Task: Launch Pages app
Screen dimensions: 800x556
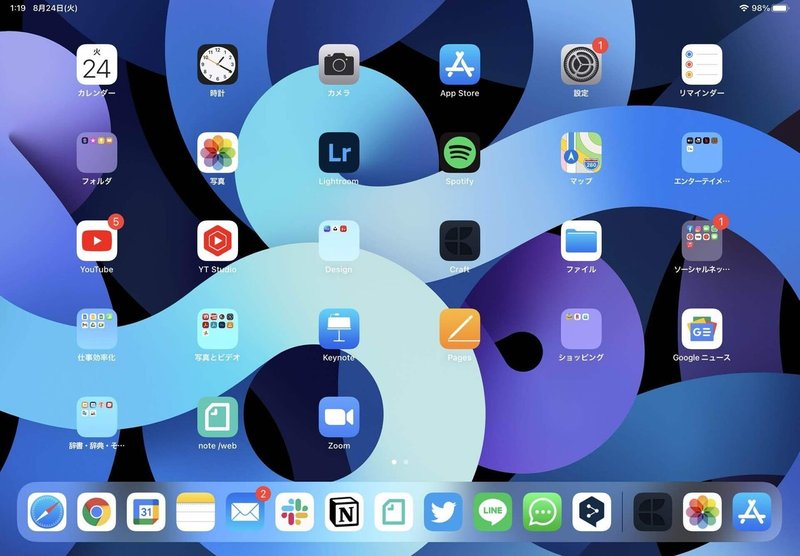Action: [x=460, y=329]
